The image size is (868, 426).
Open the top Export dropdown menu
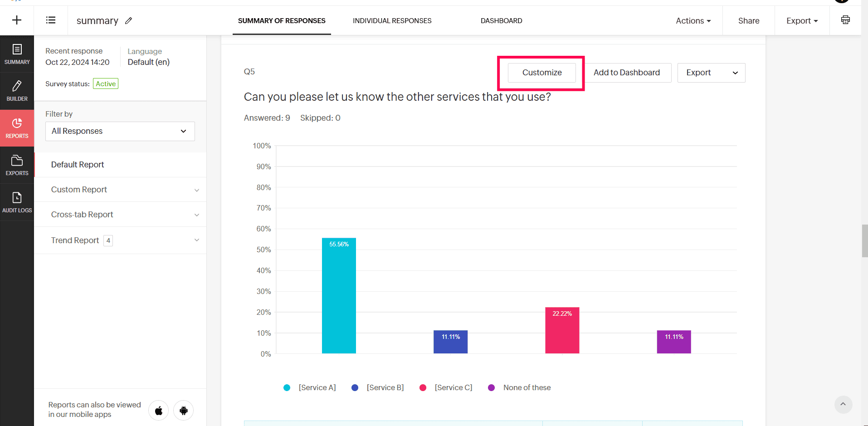[x=802, y=21]
